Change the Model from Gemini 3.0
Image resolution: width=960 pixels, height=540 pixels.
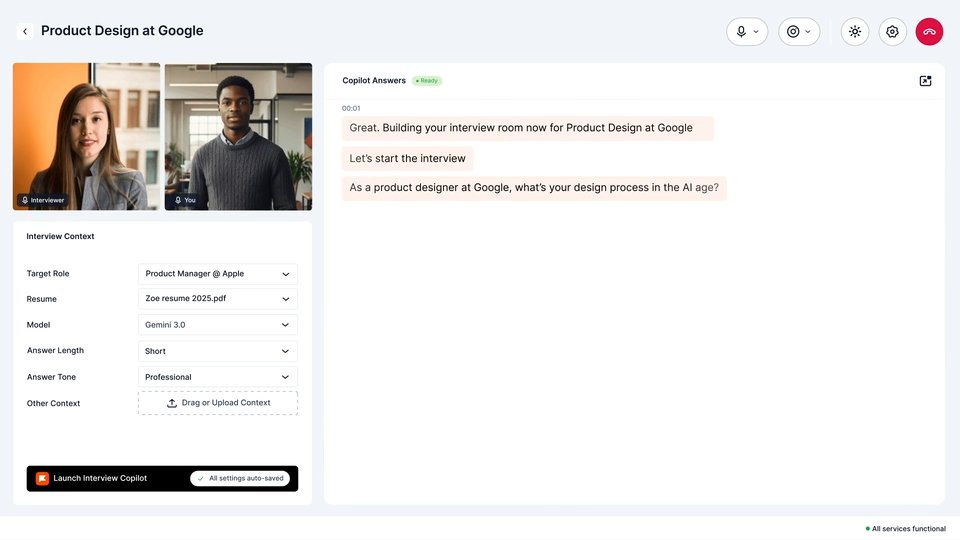(x=218, y=324)
